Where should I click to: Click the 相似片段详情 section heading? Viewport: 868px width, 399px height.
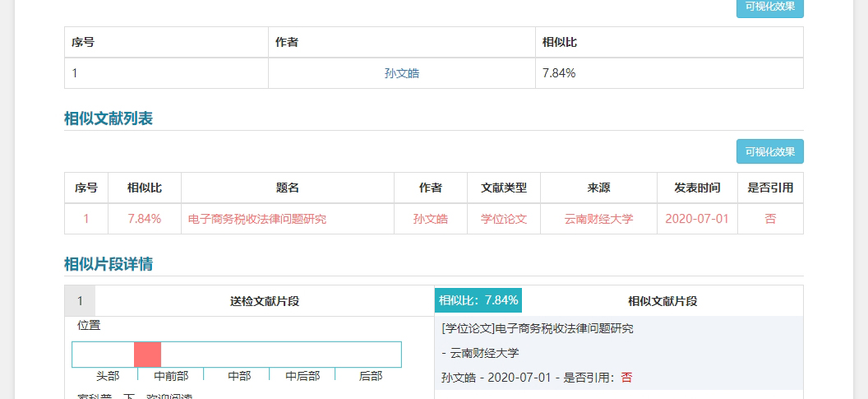point(108,264)
